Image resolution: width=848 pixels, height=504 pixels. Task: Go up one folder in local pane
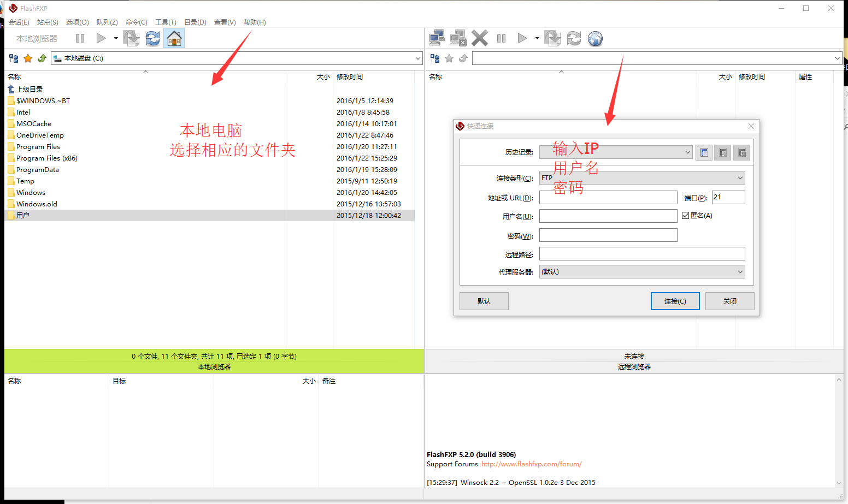[x=42, y=58]
